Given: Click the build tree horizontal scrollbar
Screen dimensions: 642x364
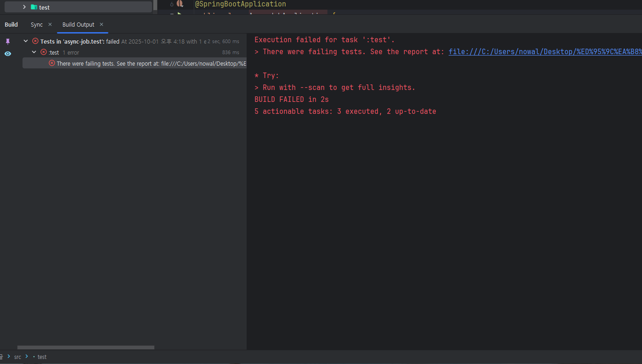Looking at the screenshot, I should point(85,347).
